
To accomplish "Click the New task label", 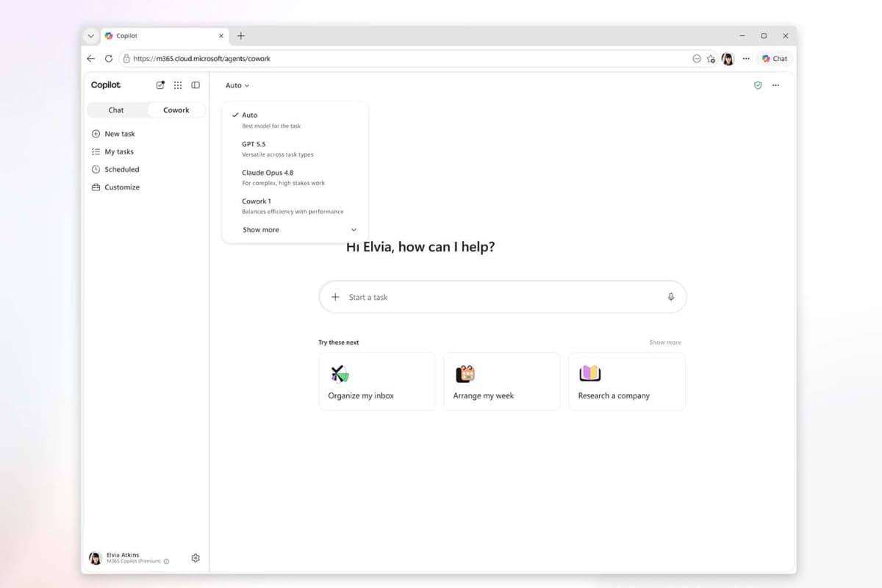I will 120,134.
